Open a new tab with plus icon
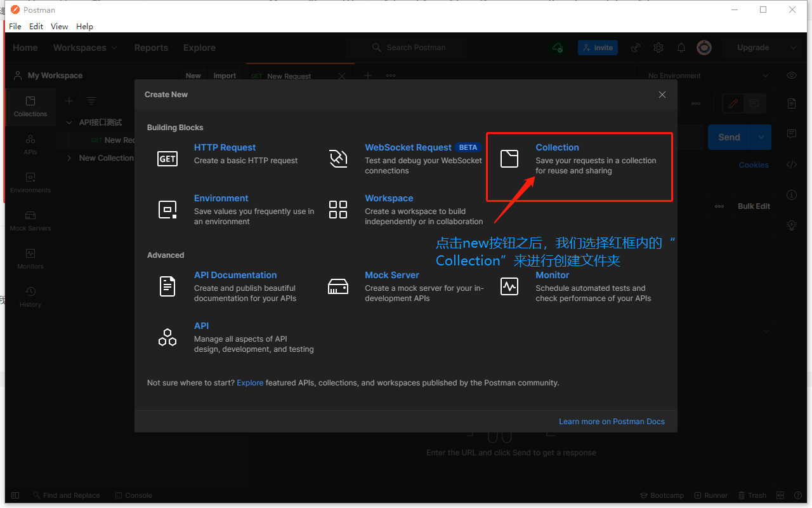Image resolution: width=812 pixels, height=508 pixels. tap(368, 76)
